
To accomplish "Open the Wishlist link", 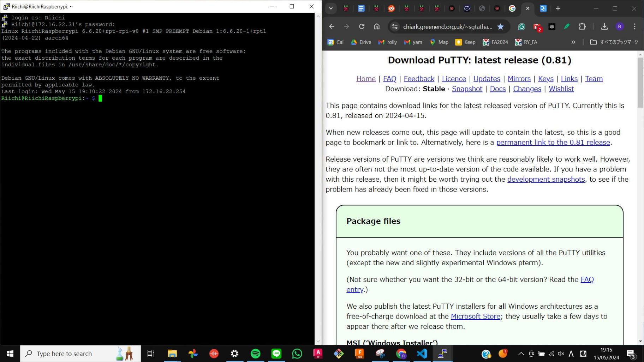I will tap(561, 89).
